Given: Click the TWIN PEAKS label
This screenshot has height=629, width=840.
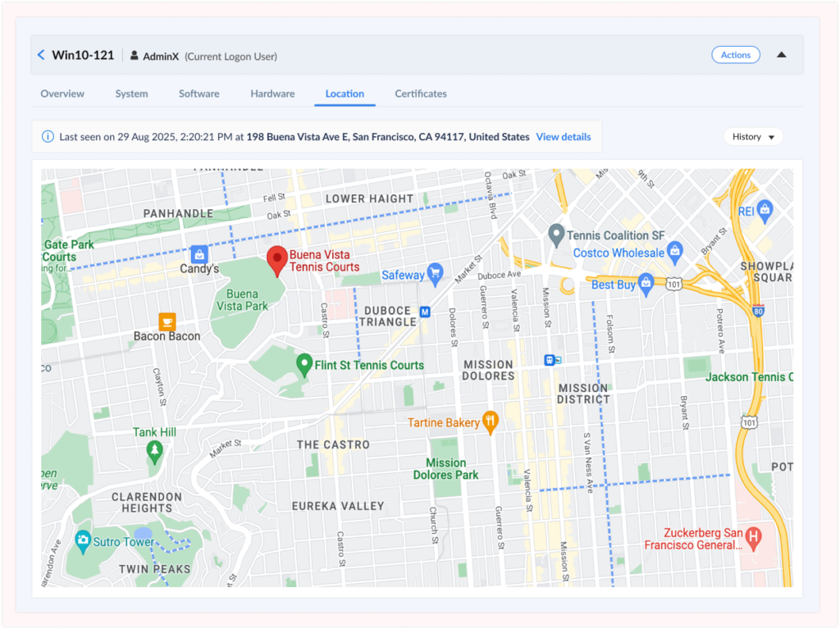Looking at the screenshot, I should [x=155, y=569].
